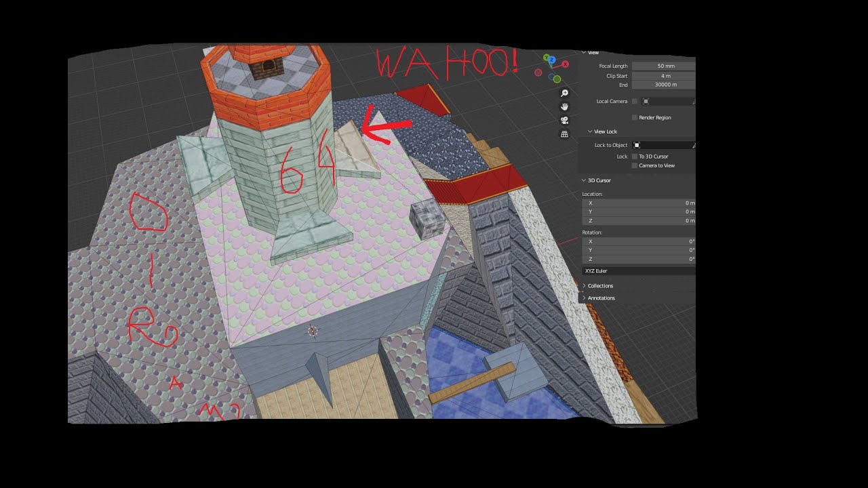Viewport: 868px width, 488px height.
Task: Expand the Collections panel
Action: point(584,286)
